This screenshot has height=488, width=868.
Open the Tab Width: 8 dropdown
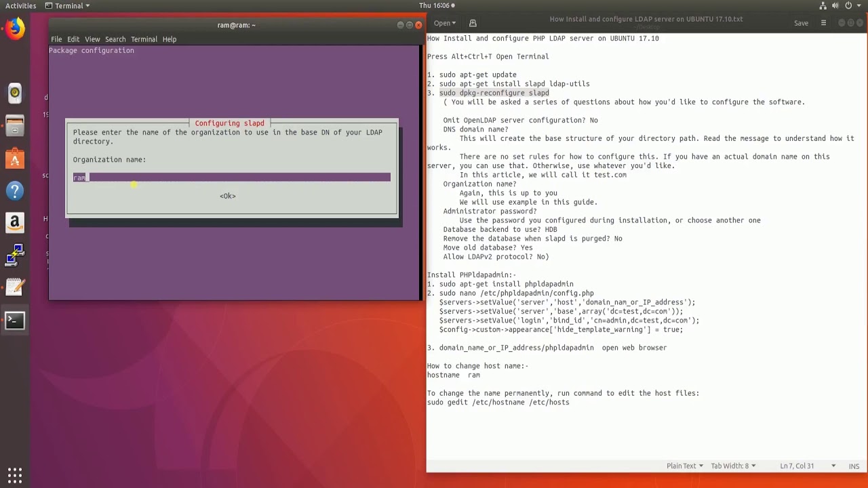tap(733, 466)
